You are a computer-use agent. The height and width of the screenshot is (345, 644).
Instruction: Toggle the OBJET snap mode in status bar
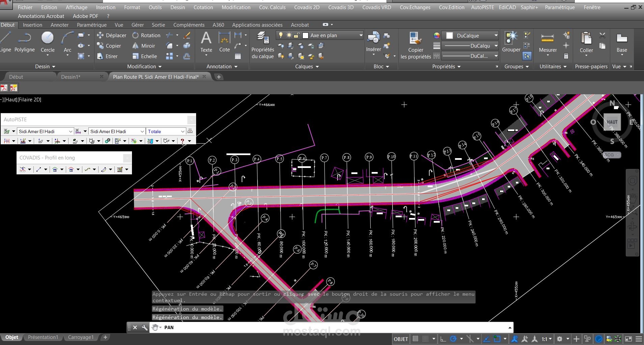click(401, 339)
